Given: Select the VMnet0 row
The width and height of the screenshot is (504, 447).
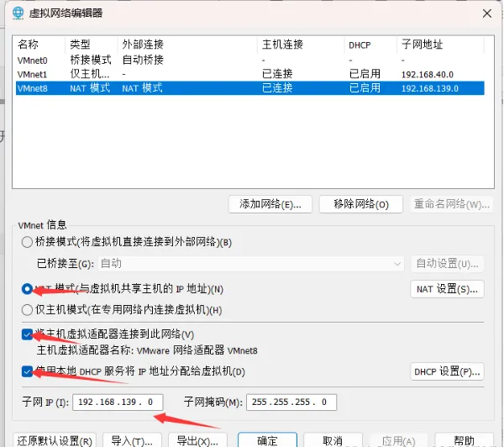Looking at the screenshot, I should [x=250, y=60].
